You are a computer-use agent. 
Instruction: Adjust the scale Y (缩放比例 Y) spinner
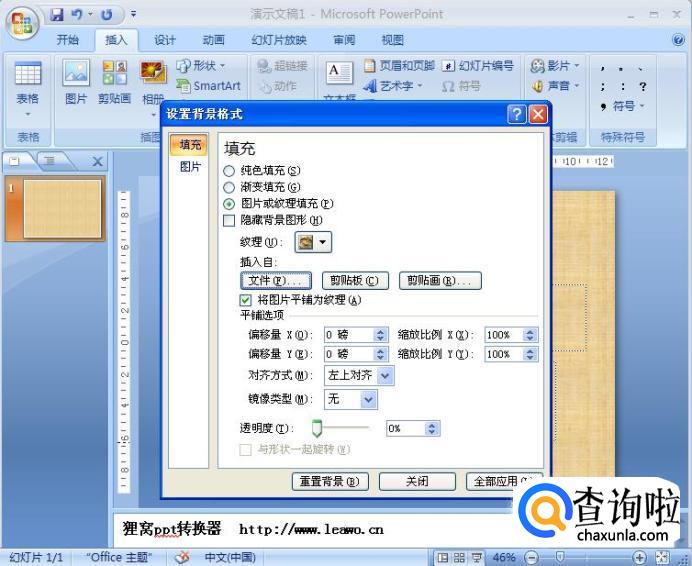[x=530, y=354]
